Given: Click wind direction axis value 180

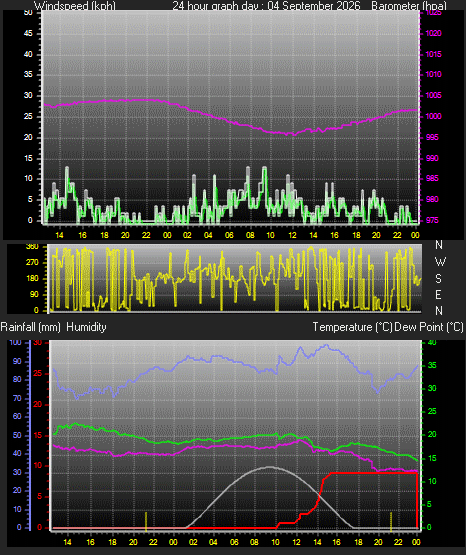Looking at the screenshot, I should click(32, 279).
